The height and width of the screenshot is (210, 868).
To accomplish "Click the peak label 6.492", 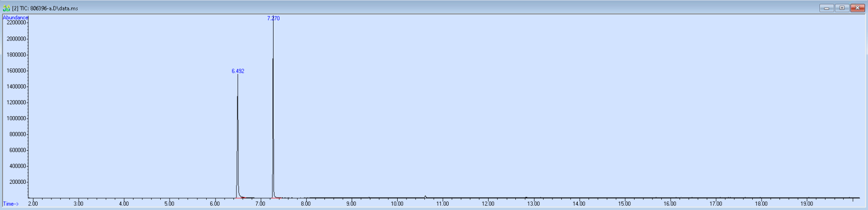I will [238, 71].
